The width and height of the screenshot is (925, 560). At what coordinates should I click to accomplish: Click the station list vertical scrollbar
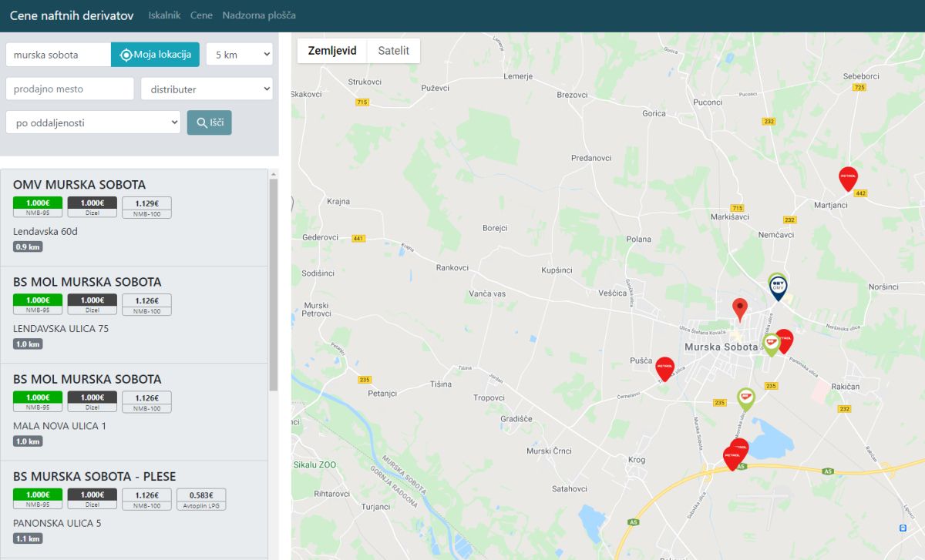pyautogui.click(x=273, y=285)
